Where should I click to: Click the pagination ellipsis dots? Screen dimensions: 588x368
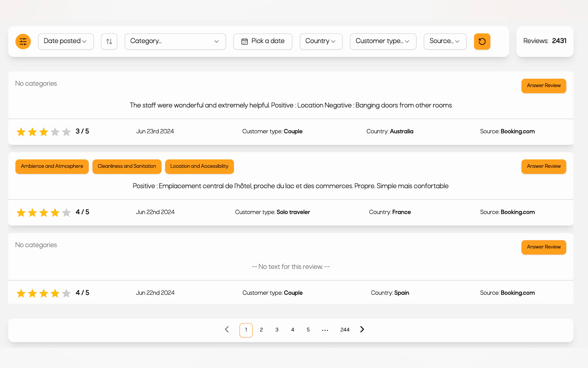[x=325, y=330]
